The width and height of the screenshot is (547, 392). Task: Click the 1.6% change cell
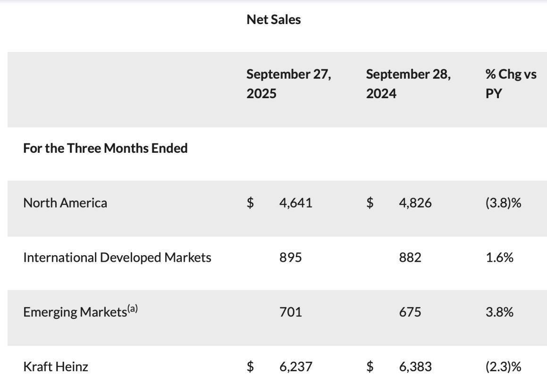pyautogui.click(x=499, y=258)
